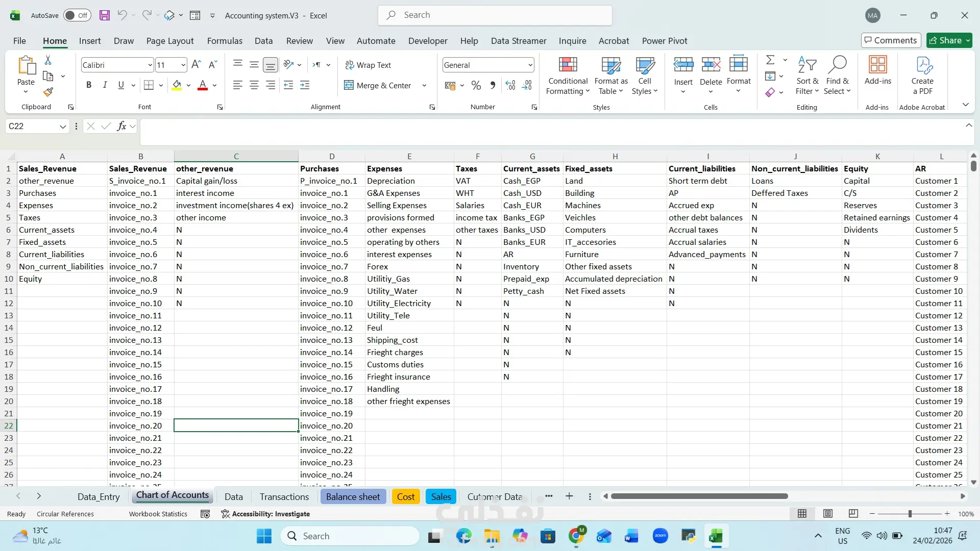Toggle Wrap Text option
Screen dimensions: 980x551
pyautogui.click(x=368, y=65)
